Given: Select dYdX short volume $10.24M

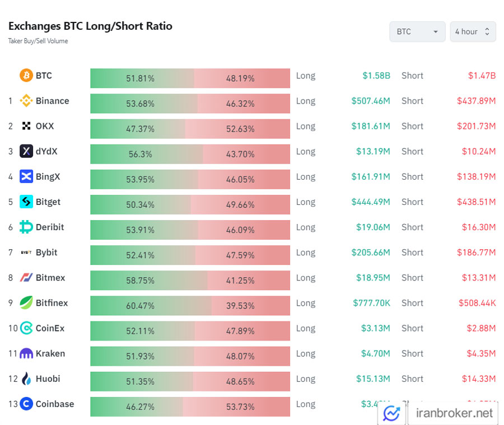Looking at the screenshot, I should coord(479,151).
